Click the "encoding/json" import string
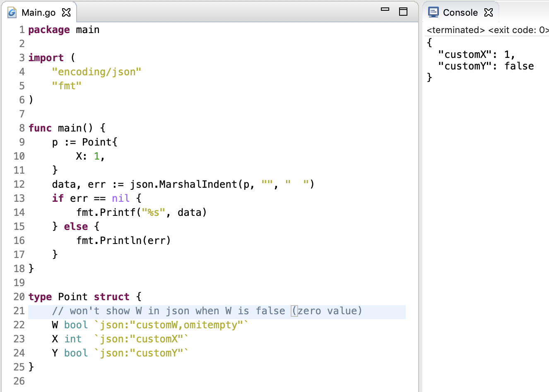This screenshot has width=549, height=392. (96, 72)
